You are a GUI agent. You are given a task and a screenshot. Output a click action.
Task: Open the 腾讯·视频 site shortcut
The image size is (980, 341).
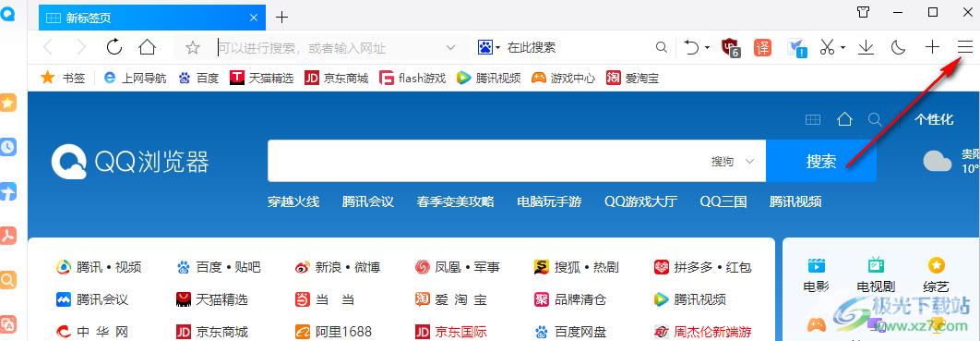[99, 267]
